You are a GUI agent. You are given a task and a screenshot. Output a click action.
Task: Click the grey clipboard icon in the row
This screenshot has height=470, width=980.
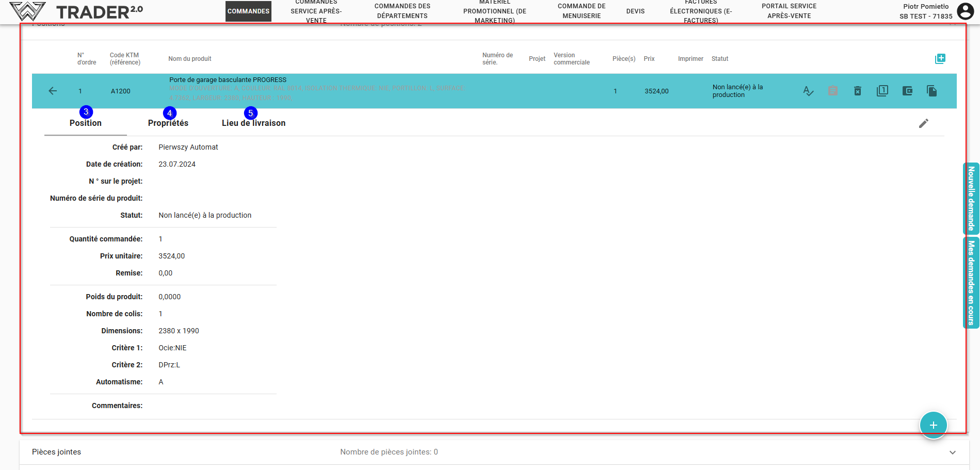coord(832,91)
